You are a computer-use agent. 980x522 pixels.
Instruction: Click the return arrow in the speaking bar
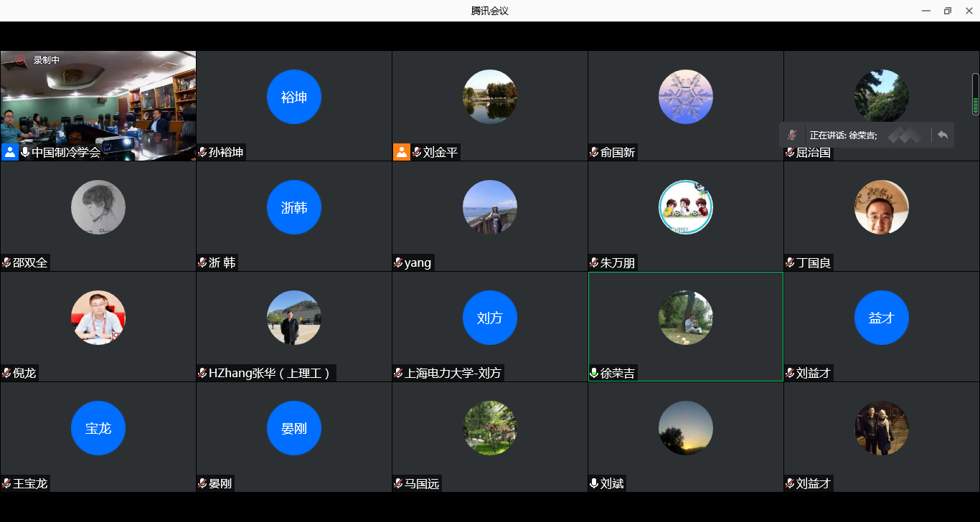(x=943, y=135)
